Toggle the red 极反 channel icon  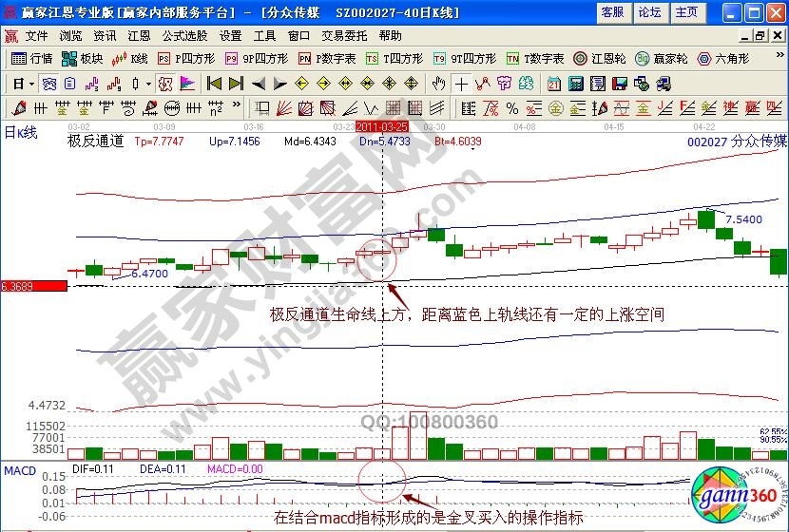tap(165, 84)
